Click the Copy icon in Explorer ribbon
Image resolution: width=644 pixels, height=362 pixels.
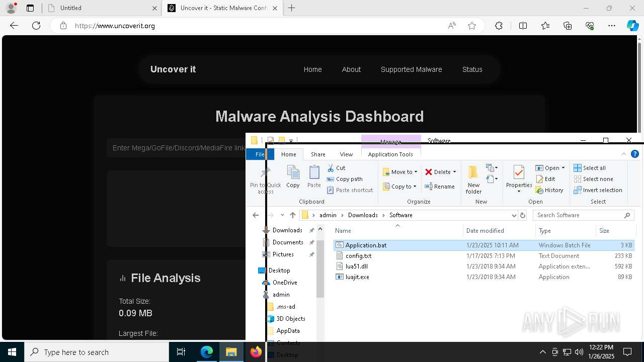click(x=293, y=176)
